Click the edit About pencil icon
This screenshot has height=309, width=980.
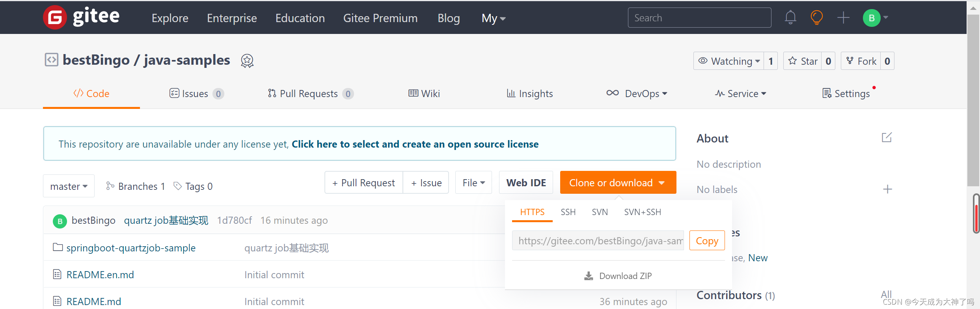[x=887, y=137]
